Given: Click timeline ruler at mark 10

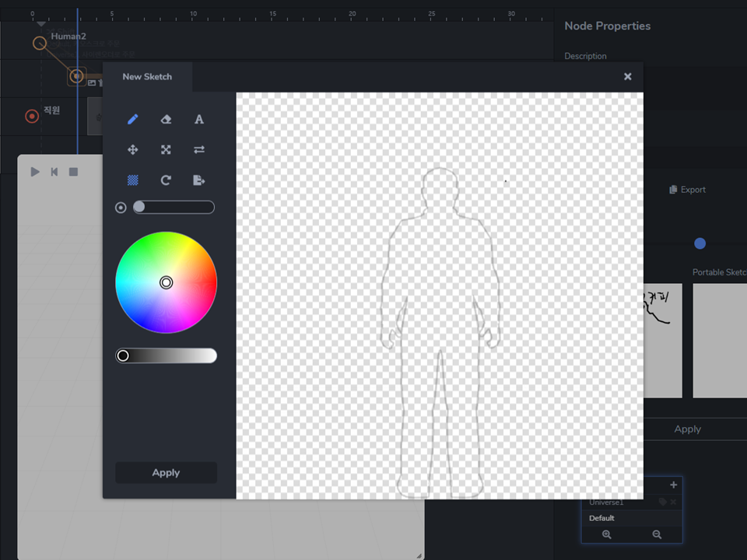Looking at the screenshot, I should tap(193, 16).
